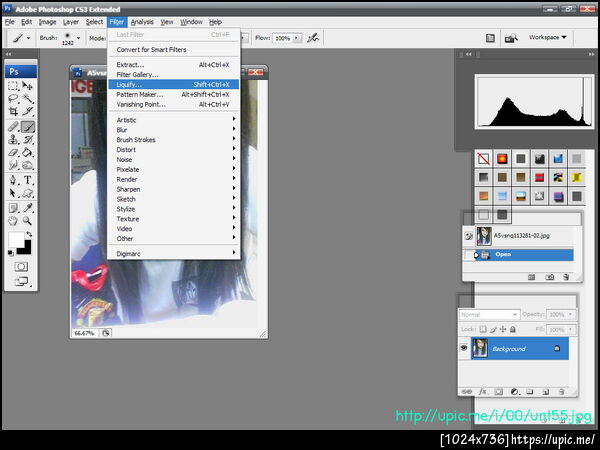Open the Layer menu
Screen dimensions: 600x450
click(x=71, y=22)
